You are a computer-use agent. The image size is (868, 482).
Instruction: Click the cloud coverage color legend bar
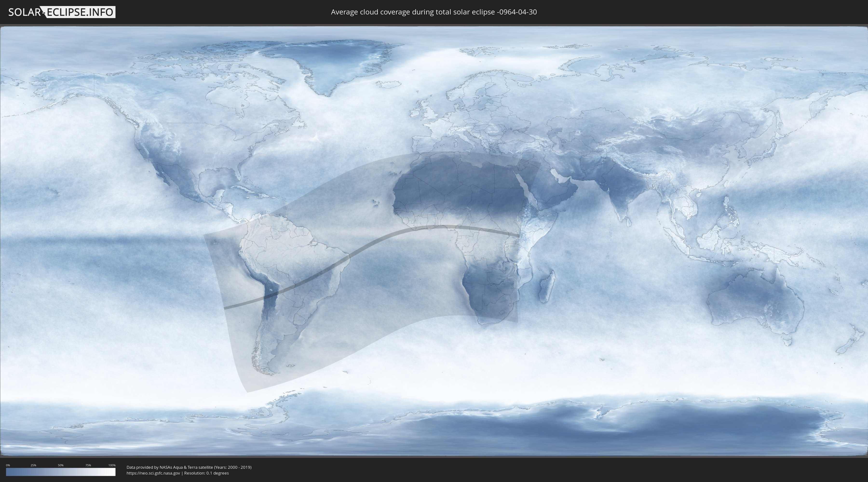click(x=61, y=472)
